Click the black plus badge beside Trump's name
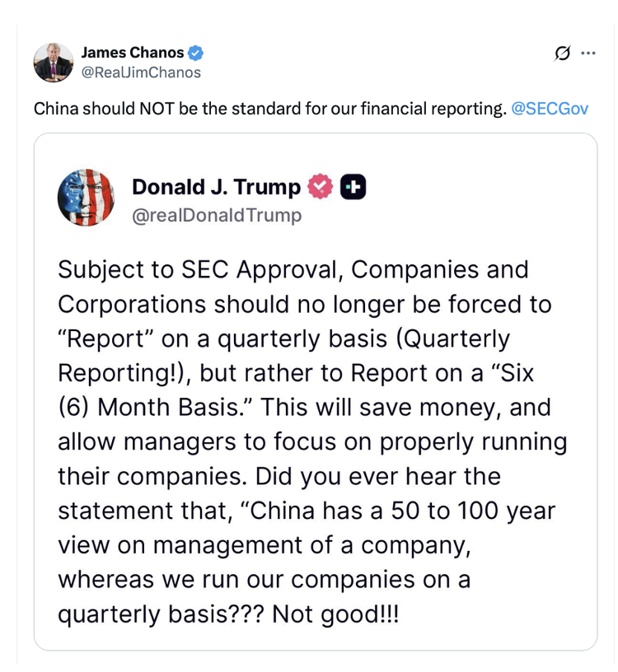The height and width of the screenshot is (672, 618). [x=353, y=188]
